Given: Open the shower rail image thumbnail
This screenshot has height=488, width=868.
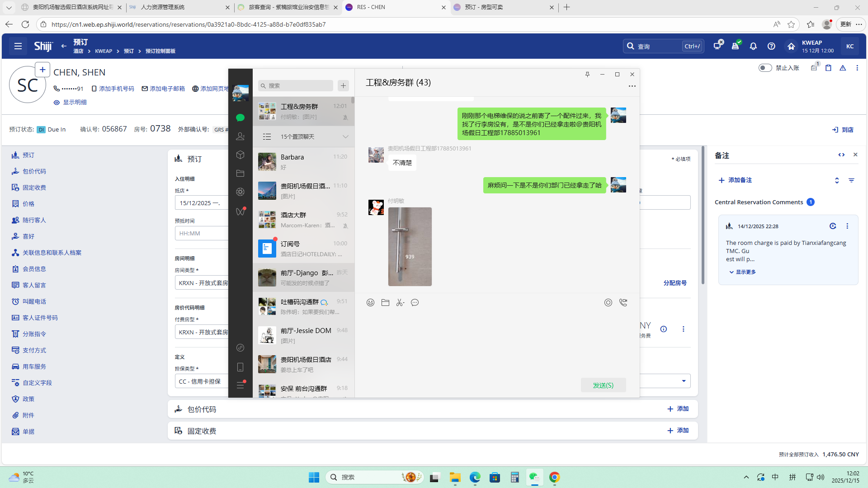Looking at the screenshot, I should pos(410,246).
